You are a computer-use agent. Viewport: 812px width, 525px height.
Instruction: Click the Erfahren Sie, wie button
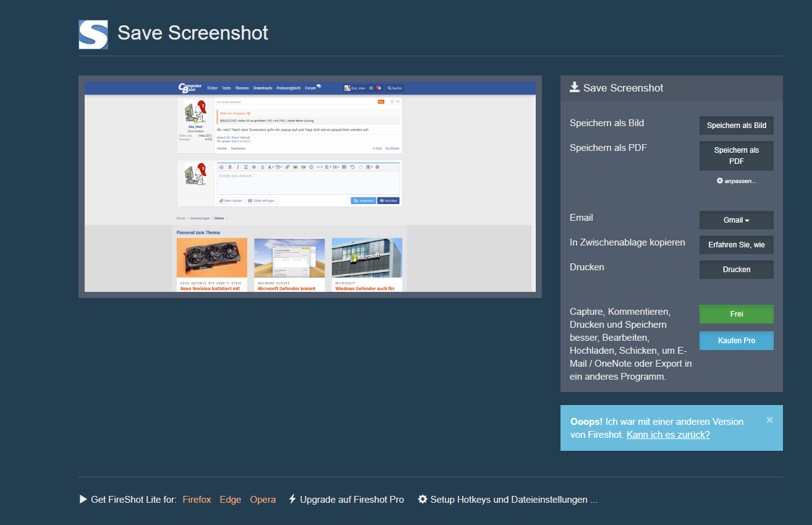point(736,245)
